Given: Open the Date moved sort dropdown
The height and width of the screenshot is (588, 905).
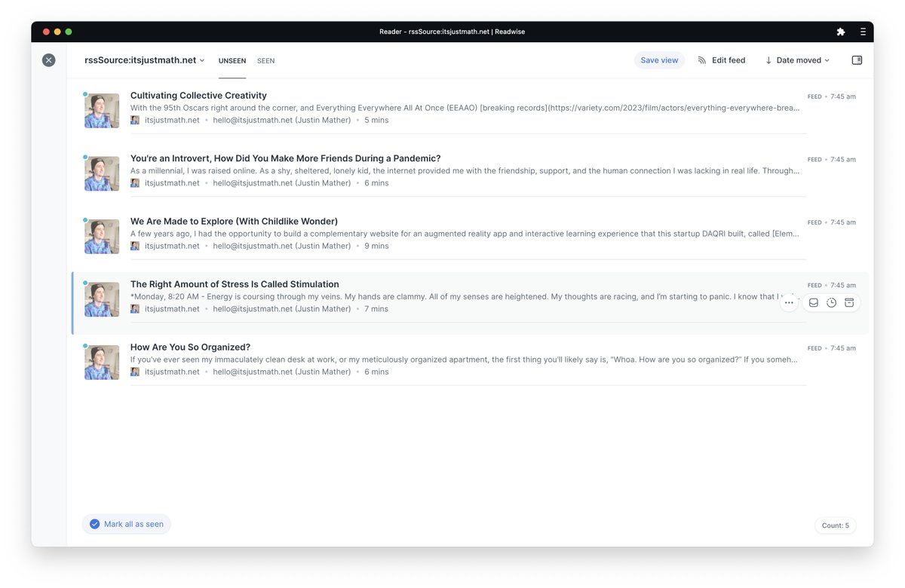Looking at the screenshot, I should click(x=797, y=60).
